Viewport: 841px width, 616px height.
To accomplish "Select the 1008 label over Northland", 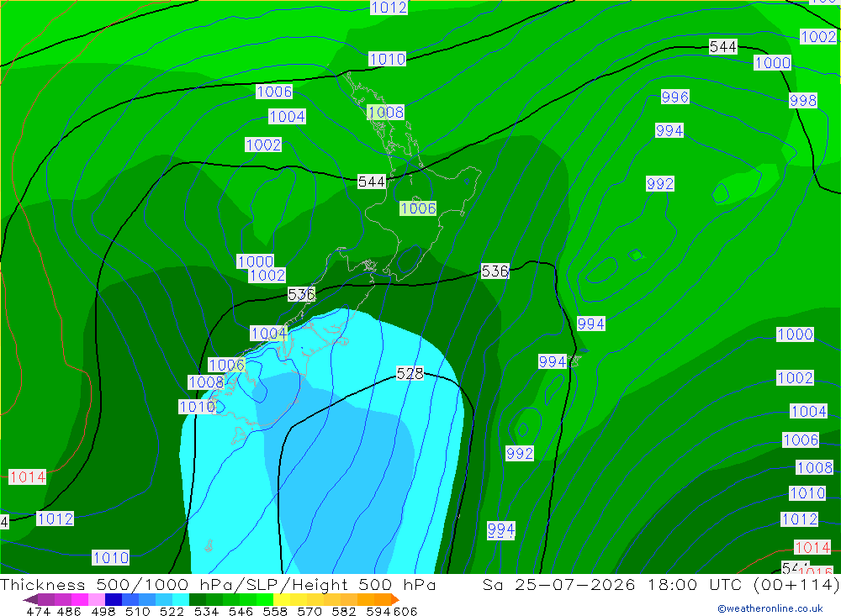I will pos(386,112).
